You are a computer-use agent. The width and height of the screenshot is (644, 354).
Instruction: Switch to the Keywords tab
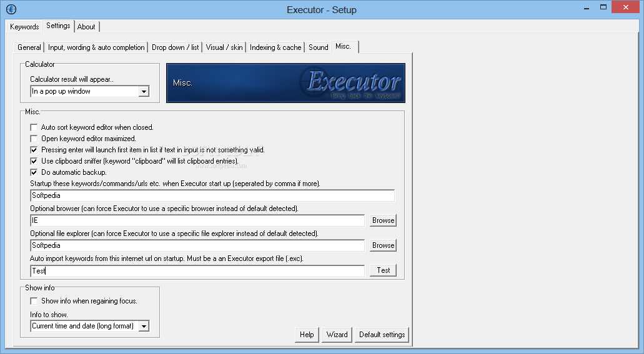24,27
